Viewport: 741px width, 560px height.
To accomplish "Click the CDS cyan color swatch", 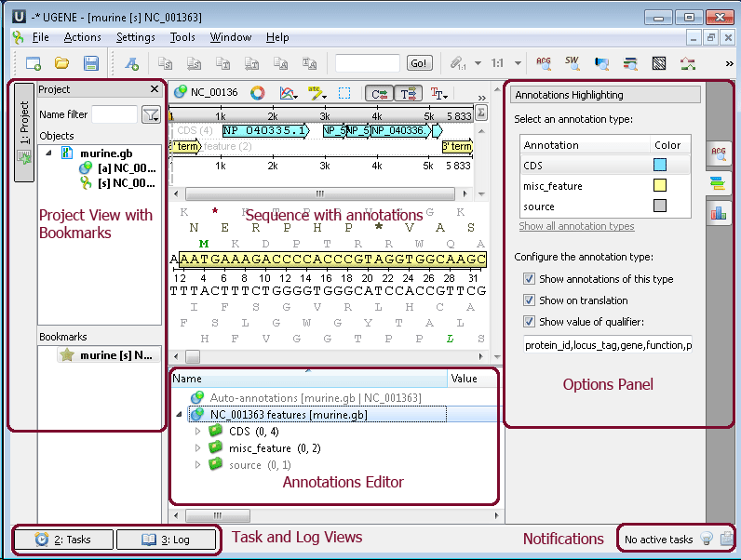I will (x=660, y=165).
